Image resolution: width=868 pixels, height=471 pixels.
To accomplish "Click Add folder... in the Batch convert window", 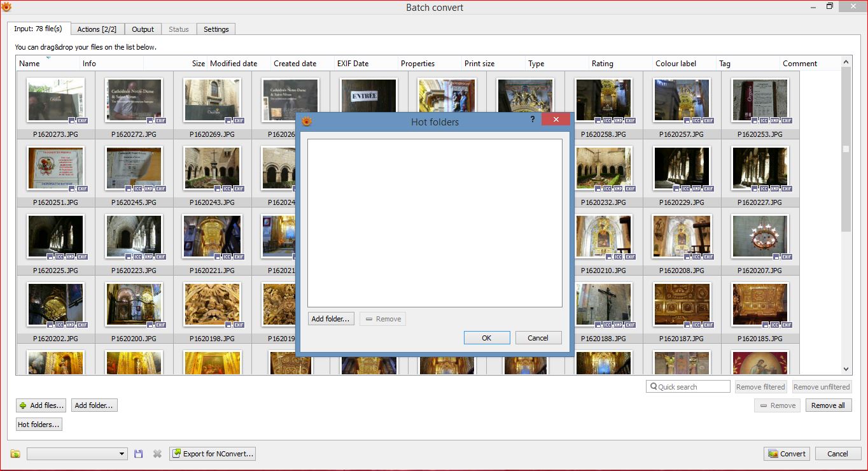I will [94, 405].
